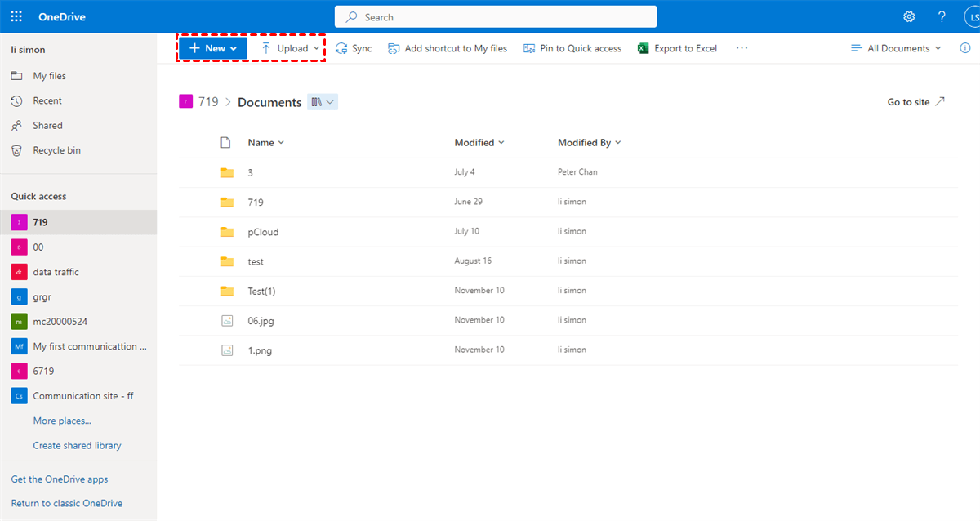Open the 06.jpg image file

point(261,321)
